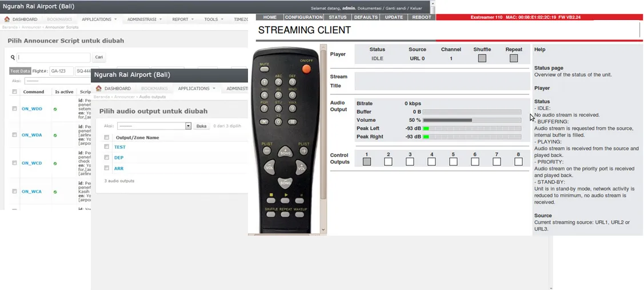The height and width of the screenshot is (290, 644).
Task: Click the PLIST minus button on the remote
Action: coord(266,151)
